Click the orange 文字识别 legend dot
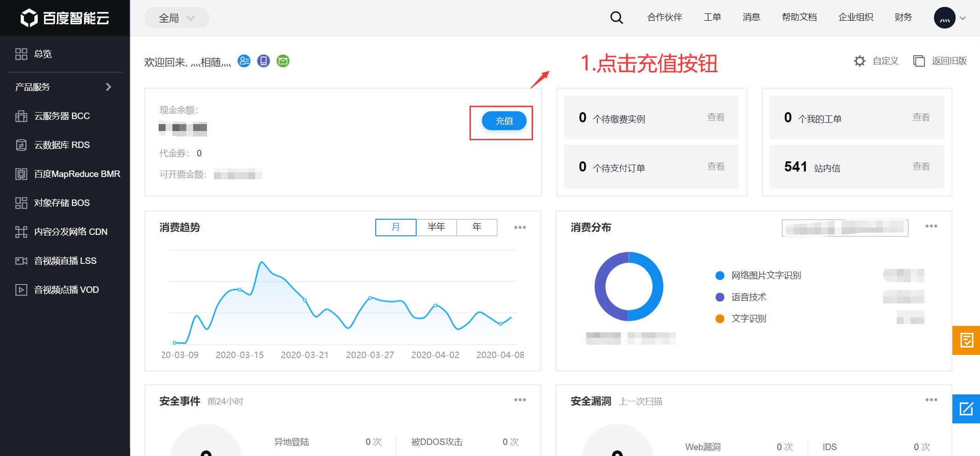Image resolution: width=980 pixels, height=456 pixels. 720,319
